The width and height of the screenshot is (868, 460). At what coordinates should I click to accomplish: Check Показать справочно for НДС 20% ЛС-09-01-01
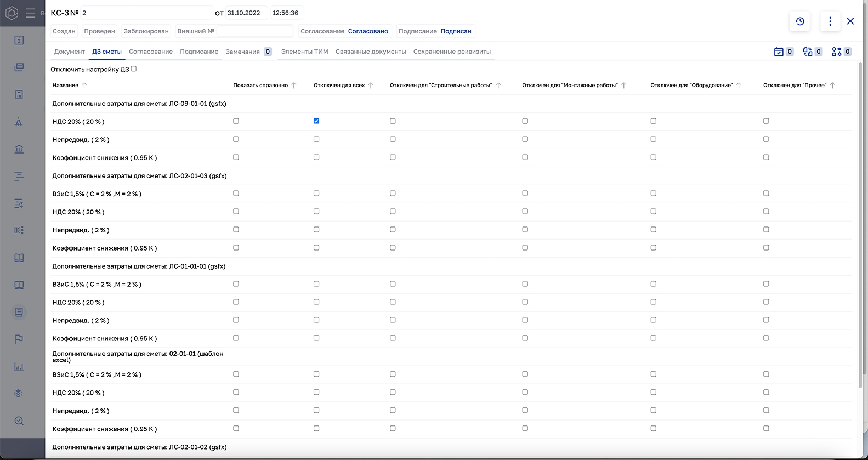[x=236, y=121]
